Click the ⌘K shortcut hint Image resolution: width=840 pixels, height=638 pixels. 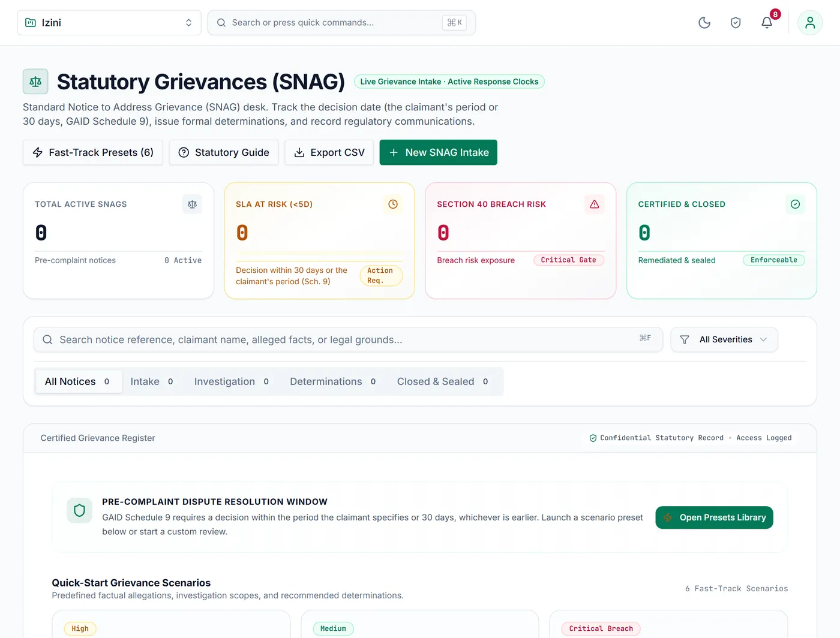(x=454, y=23)
